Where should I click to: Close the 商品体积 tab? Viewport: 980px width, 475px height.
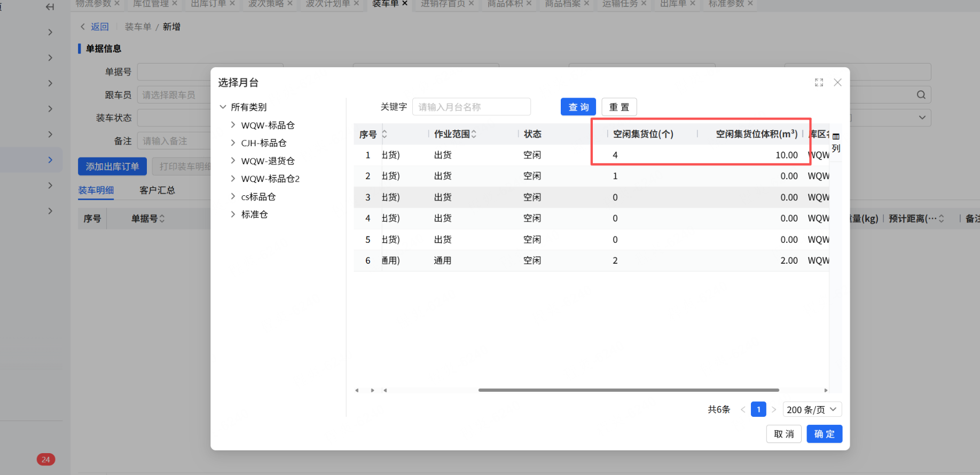pyautogui.click(x=529, y=3)
